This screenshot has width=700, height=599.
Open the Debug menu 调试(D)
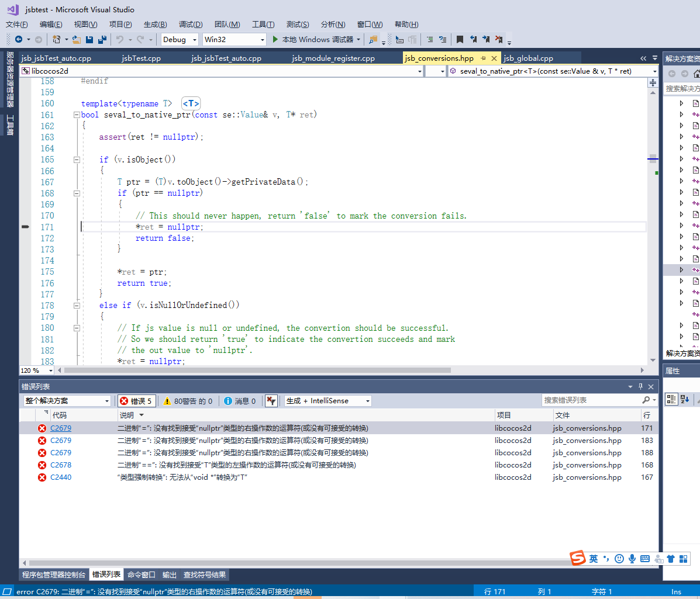[191, 25]
